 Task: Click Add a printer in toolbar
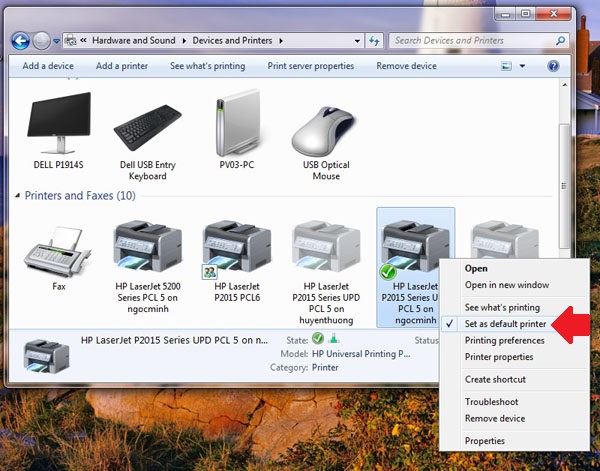tap(121, 66)
